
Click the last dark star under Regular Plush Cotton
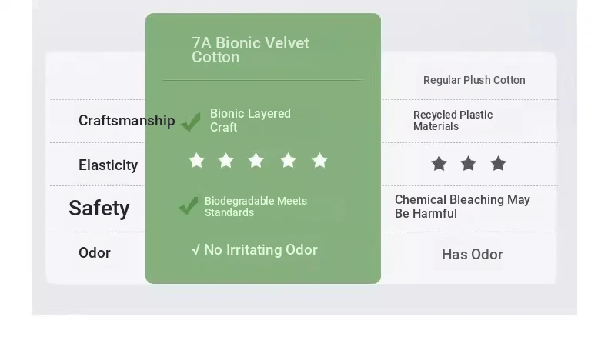point(498,163)
